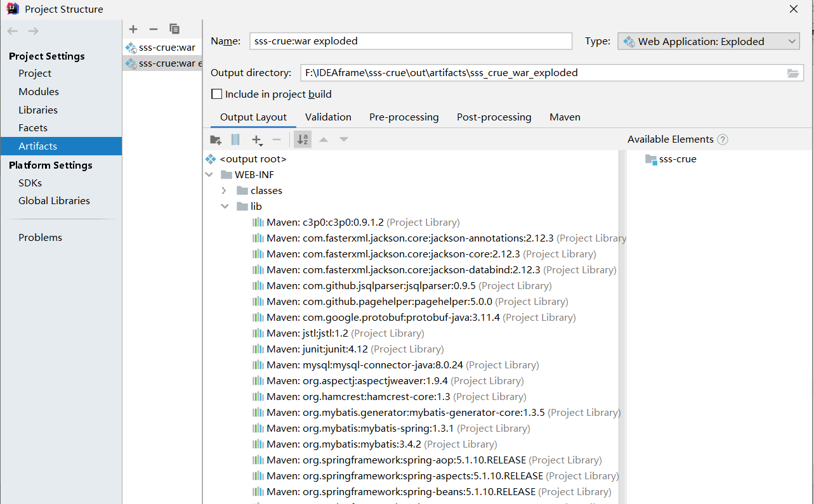
Task: Select mybatis-spring:1.3.1 library entry
Action: [x=391, y=429]
